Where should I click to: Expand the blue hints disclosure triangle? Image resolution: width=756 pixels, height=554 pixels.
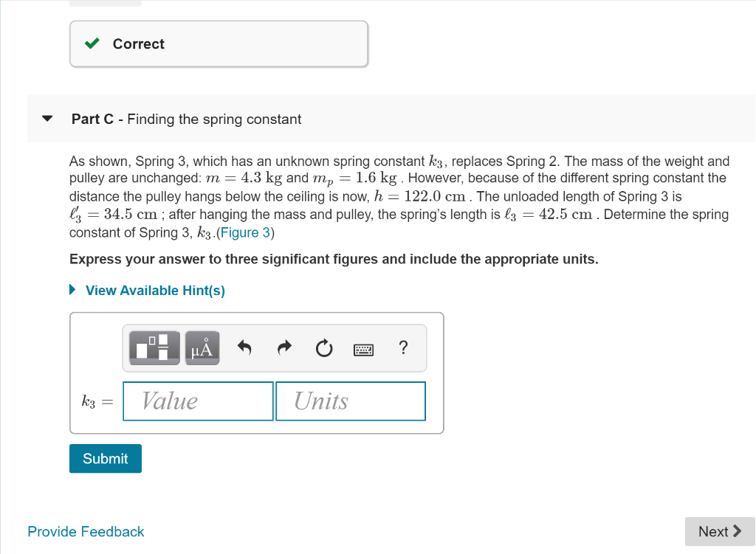[x=72, y=290]
